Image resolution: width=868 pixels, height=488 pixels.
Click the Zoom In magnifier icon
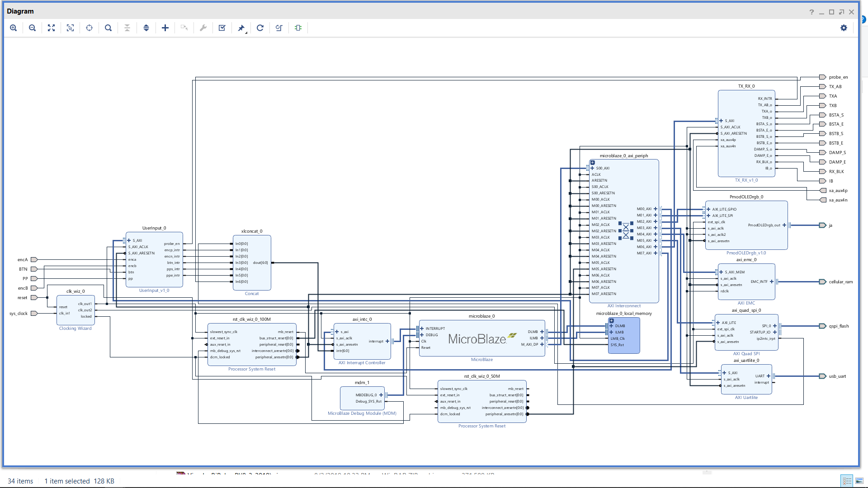[x=14, y=28]
